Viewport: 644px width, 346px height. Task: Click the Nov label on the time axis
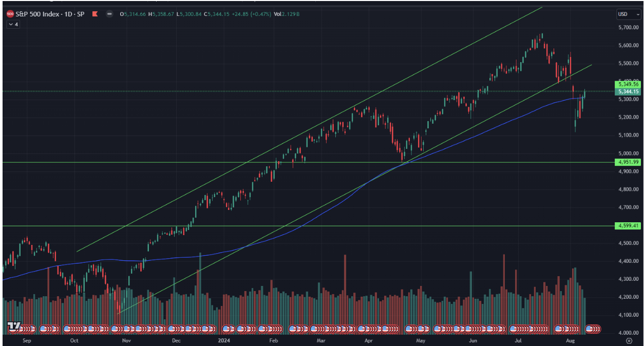pos(126,340)
